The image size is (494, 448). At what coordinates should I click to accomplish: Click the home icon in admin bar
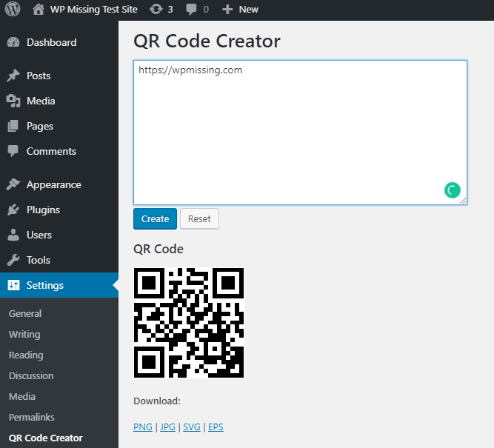pos(39,9)
